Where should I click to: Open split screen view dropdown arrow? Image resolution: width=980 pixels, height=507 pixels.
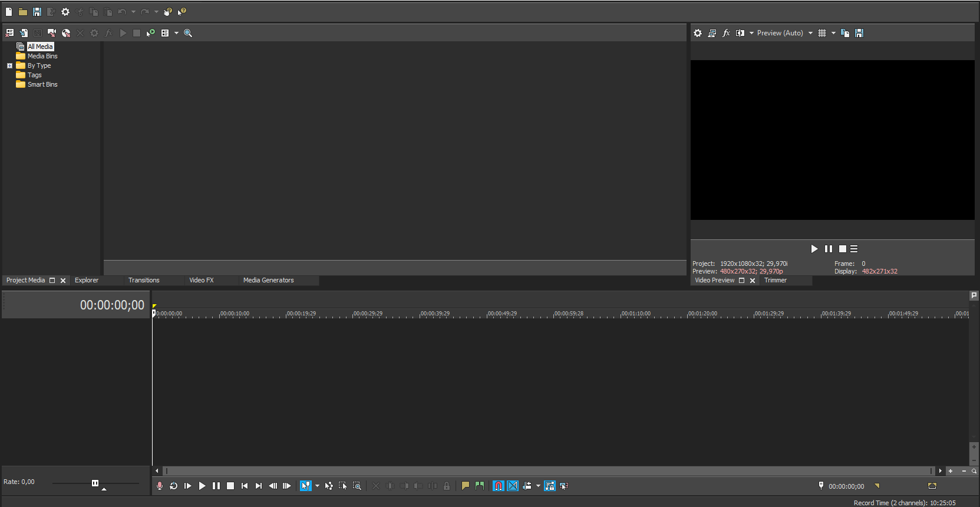pyautogui.click(x=751, y=33)
